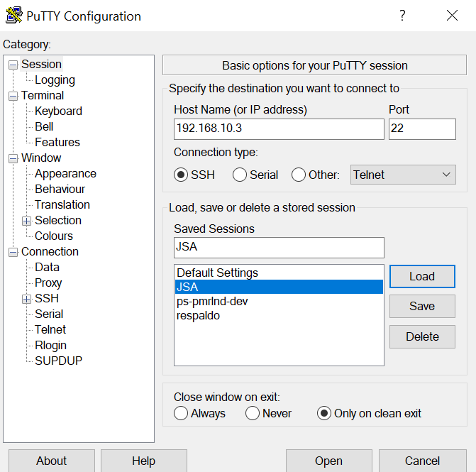Click the Port number field
The width and height of the screenshot is (476, 472).
pyautogui.click(x=421, y=129)
